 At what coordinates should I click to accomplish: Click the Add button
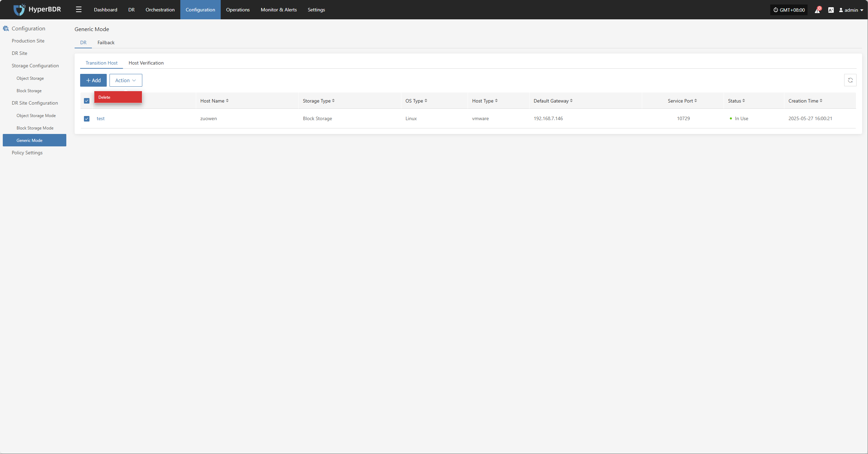(93, 80)
